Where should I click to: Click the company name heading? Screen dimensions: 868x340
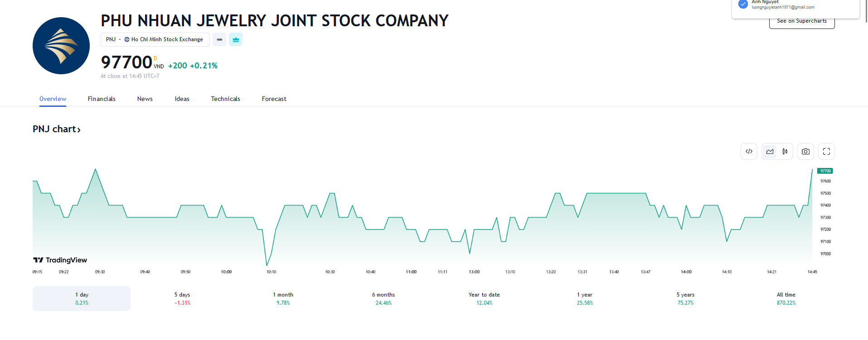pyautogui.click(x=274, y=21)
